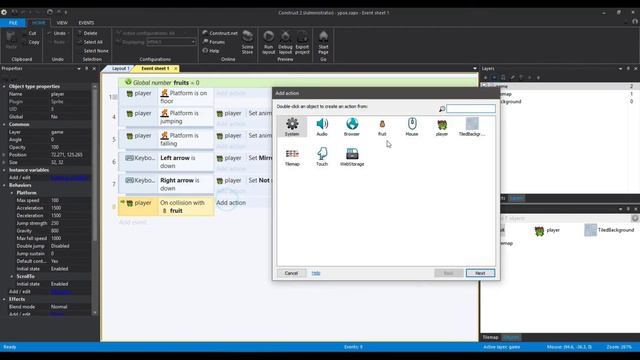Viewport: 640px width, 360px height.
Task: Click Debug layout in ribbon
Action: coord(285,42)
